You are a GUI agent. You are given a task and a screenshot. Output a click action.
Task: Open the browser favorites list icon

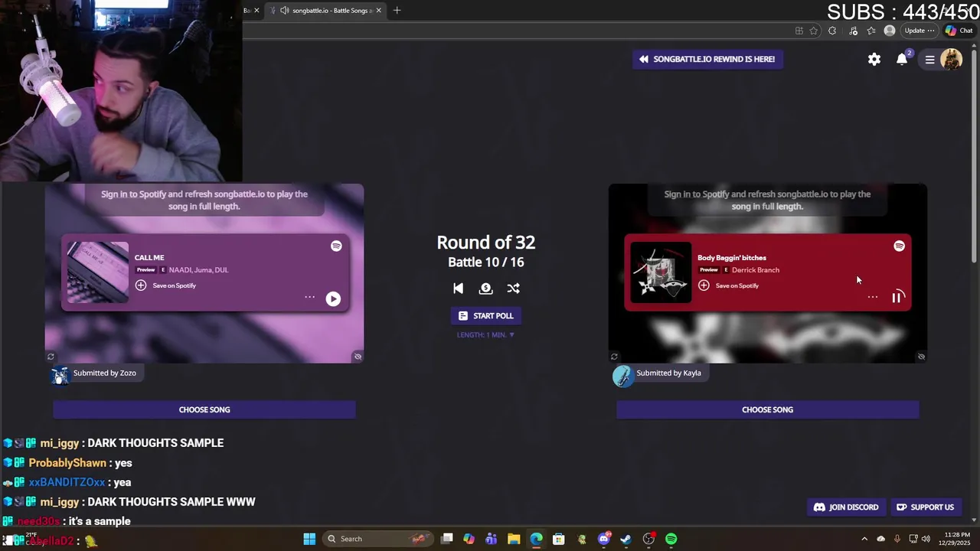(x=871, y=31)
